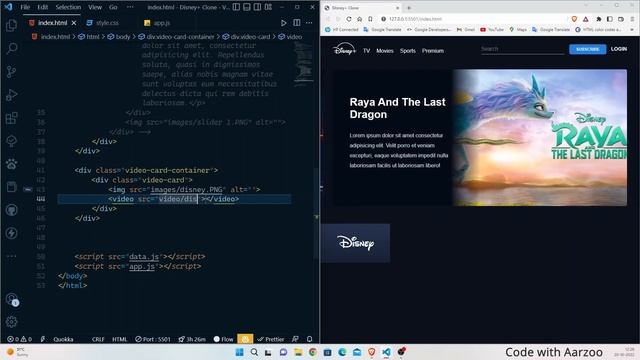
Task: Open the File menu
Action: pos(25,7)
